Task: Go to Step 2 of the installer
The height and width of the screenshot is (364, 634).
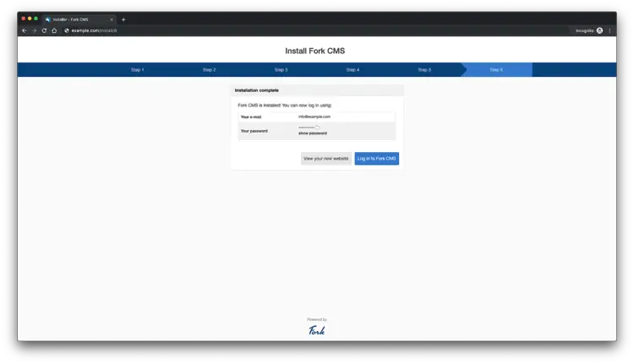Action: coord(209,70)
